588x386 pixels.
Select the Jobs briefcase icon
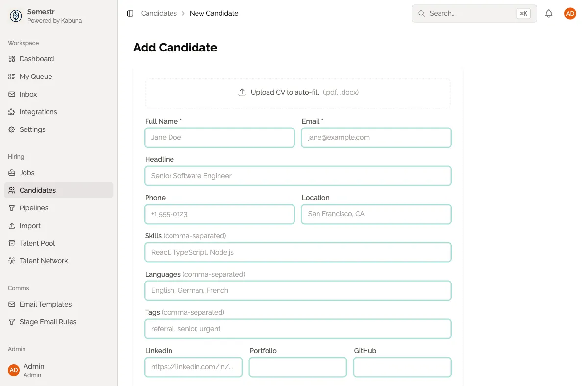(x=12, y=173)
